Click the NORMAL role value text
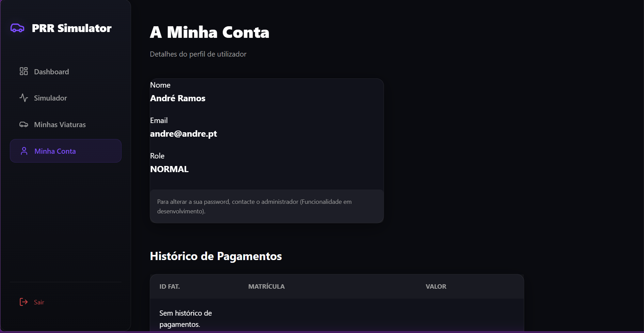Screen dimensions: 644x333 169,169
